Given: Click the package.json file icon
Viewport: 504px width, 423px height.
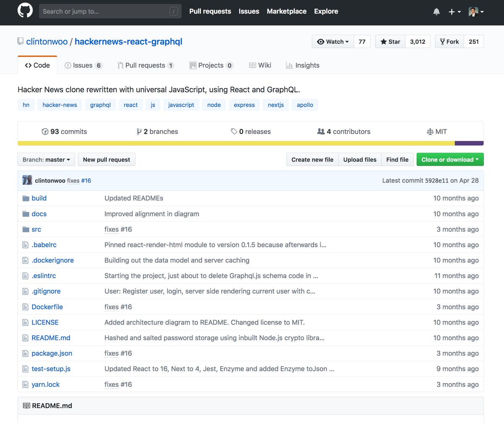Looking at the screenshot, I should [25, 353].
